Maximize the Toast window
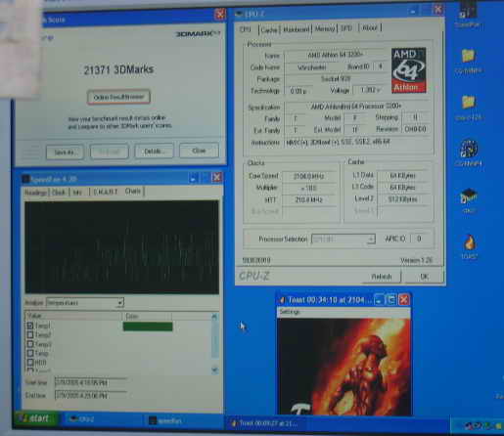 click(391, 299)
